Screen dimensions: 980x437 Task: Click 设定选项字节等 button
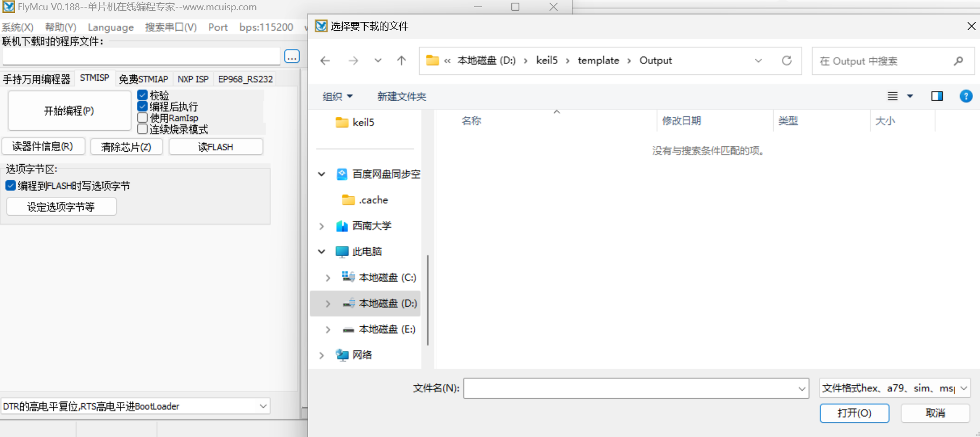pyautogui.click(x=61, y=207)
